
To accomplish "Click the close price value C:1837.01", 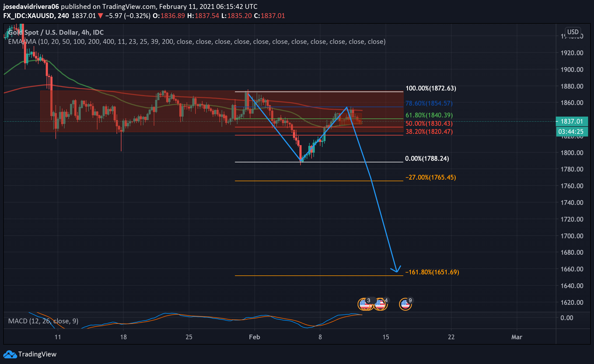I will tap(270, 16).
